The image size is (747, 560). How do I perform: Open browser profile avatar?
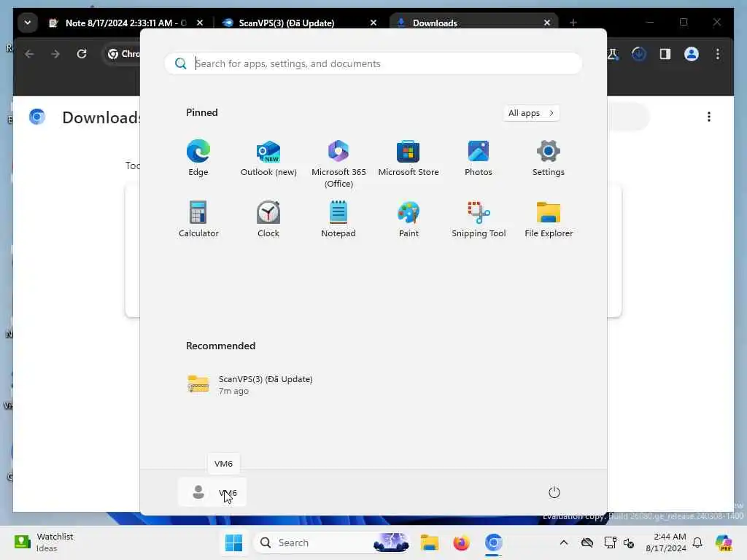tap(692, 54)
